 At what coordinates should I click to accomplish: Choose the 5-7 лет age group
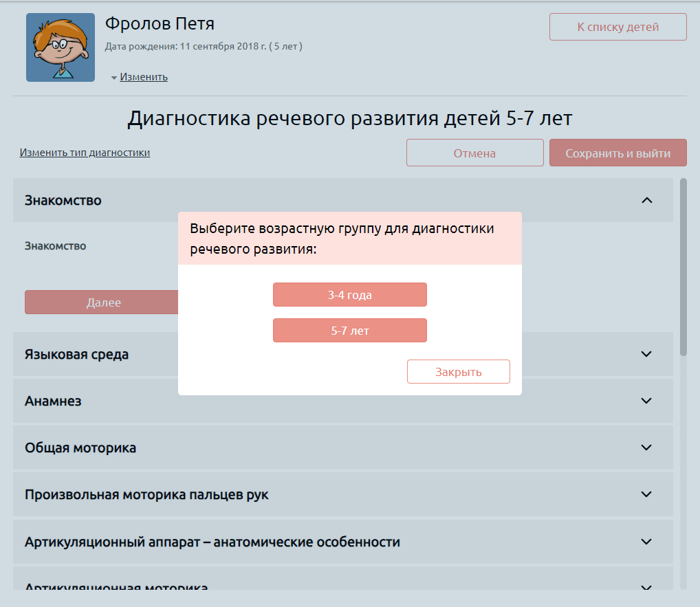pos(349,331)
